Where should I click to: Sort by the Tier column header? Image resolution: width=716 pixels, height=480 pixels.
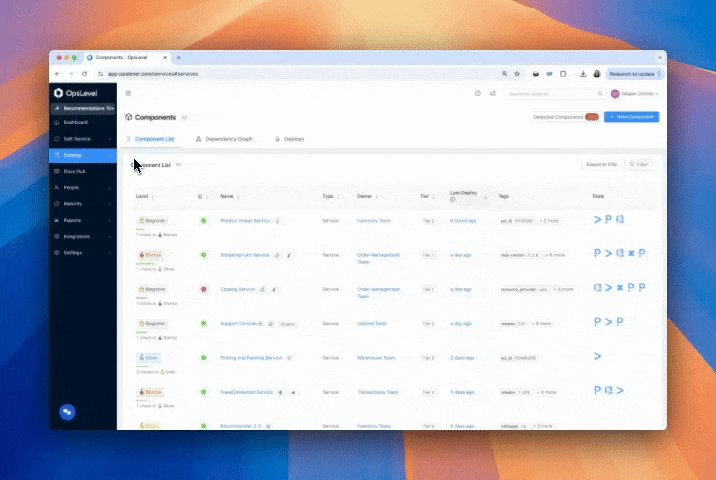pyautogui.click(x=427, y=196)
